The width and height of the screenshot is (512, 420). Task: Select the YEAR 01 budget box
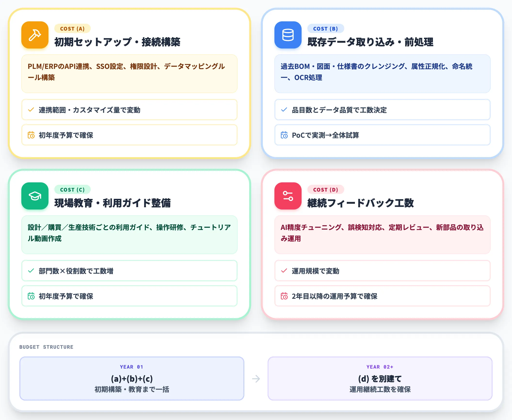coord(132,379)
